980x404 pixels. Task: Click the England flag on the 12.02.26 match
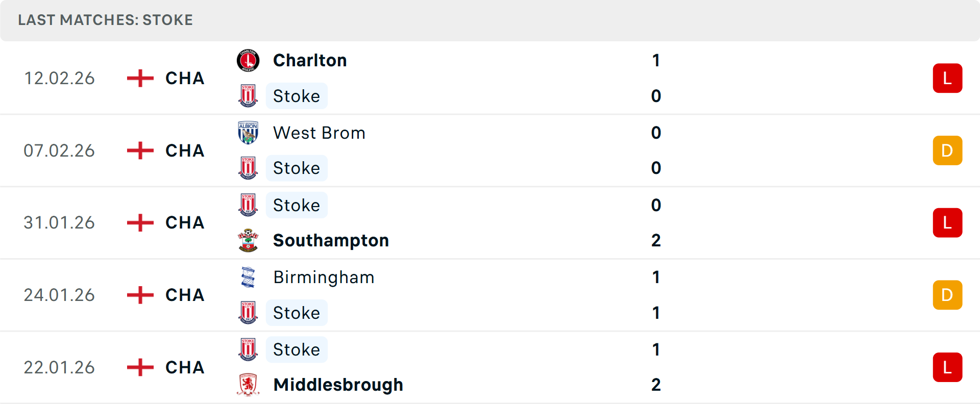click(139, 78)
